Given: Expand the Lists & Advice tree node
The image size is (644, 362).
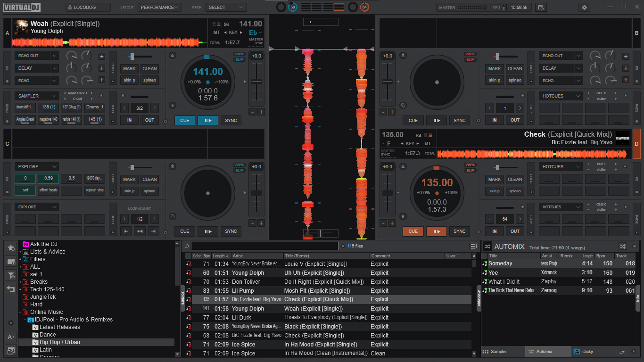Looking at the screenshot, I should coord(20,252).
